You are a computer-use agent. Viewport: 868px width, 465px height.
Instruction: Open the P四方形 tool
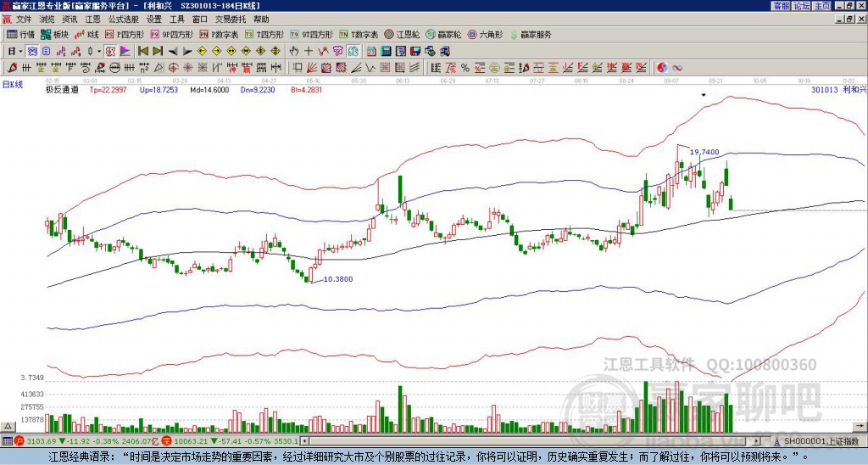click(125, 34)
